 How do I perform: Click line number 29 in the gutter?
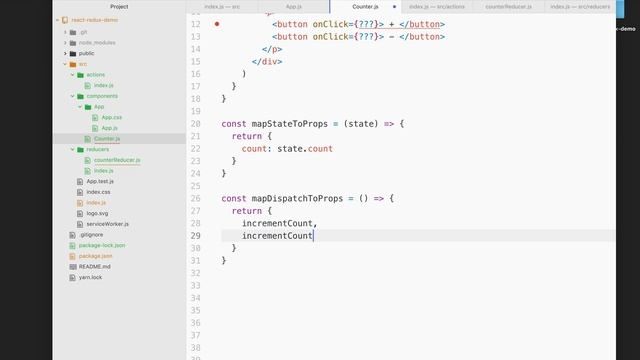[196, 236]
